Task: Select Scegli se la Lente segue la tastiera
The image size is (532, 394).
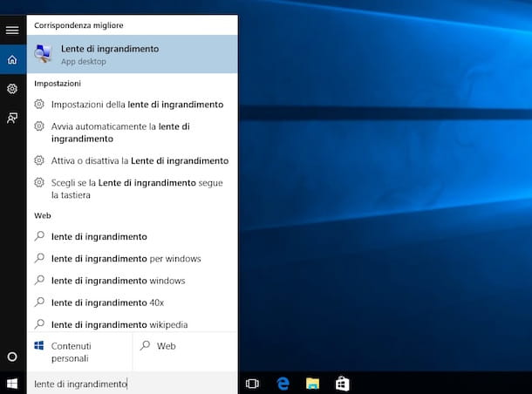Action: coord(137,189)
